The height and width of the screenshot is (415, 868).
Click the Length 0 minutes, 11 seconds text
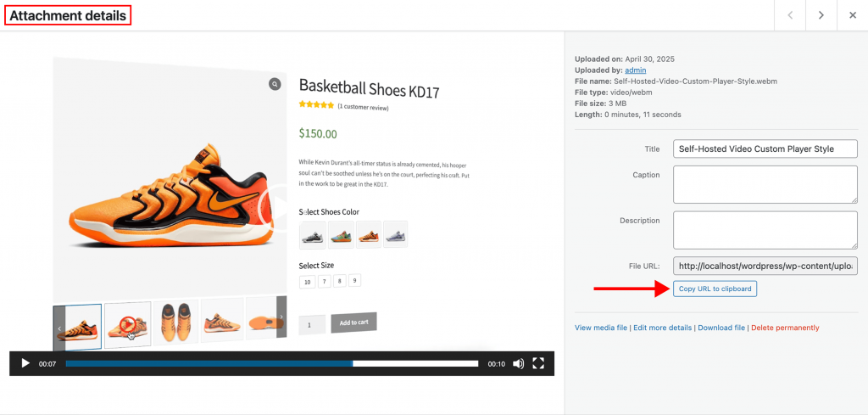tap(628, 115)
